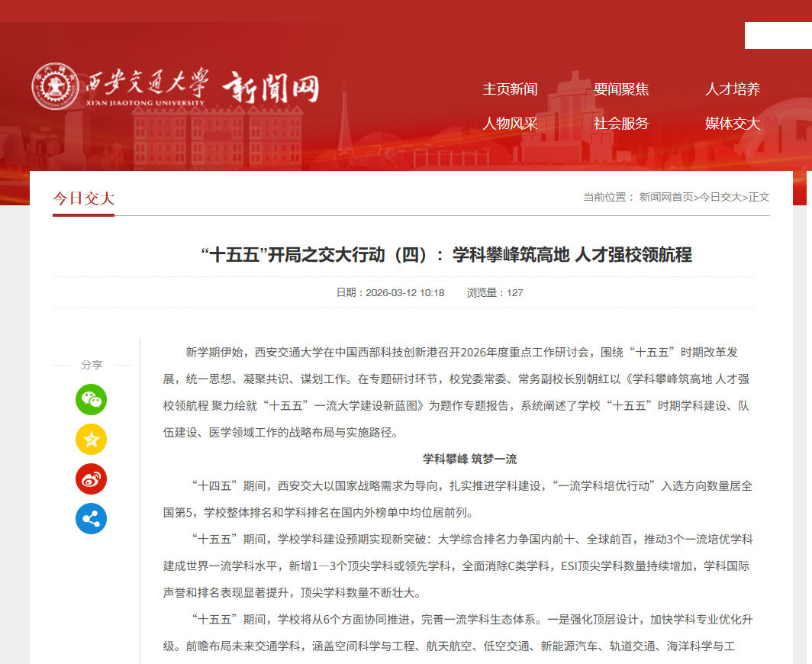Select 人才培养 in the navigation
812x664 pixels.
[733, 89]
